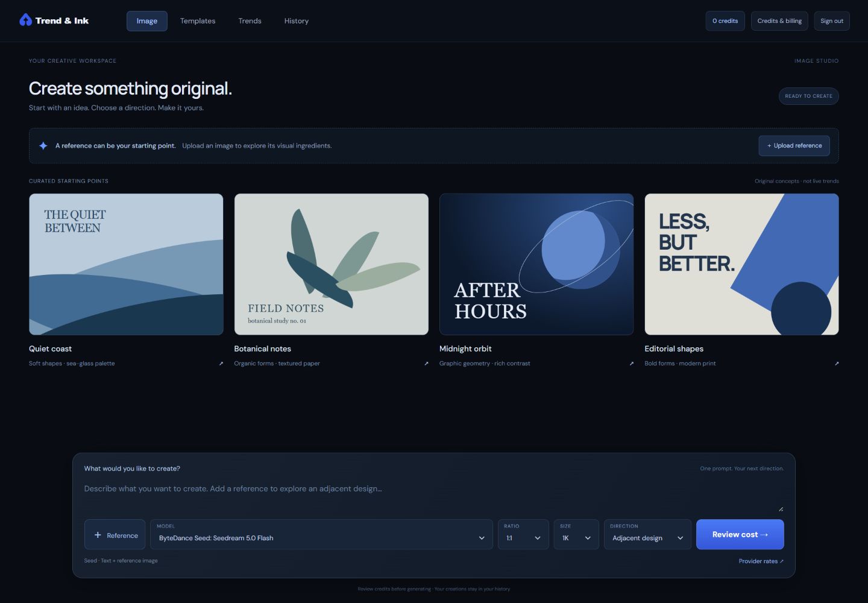The image size is (868, 603).
Task: Select the Quiet coast thumbnail
Action: click(126, 264)
